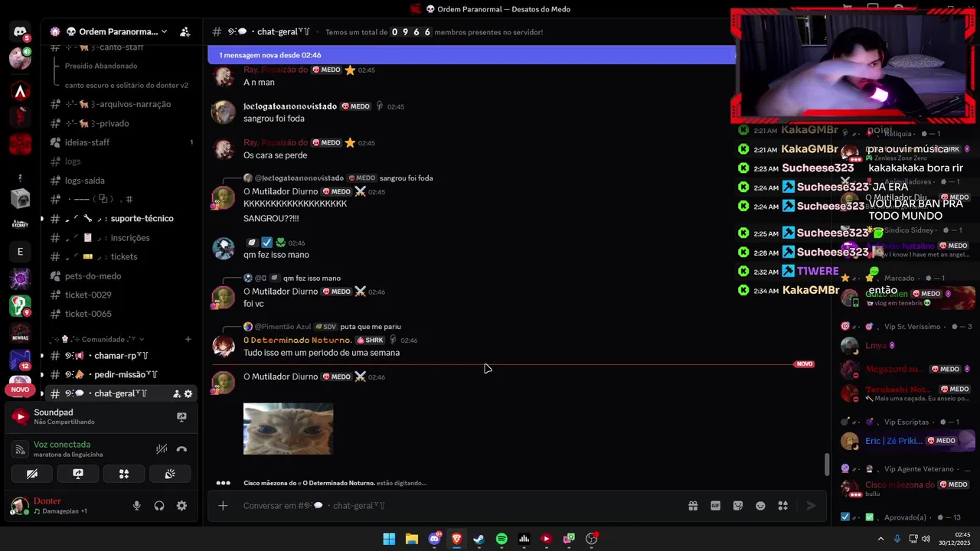
Task: Open the sticker picker
Action: pyautogui.click(x=738, y=505)
